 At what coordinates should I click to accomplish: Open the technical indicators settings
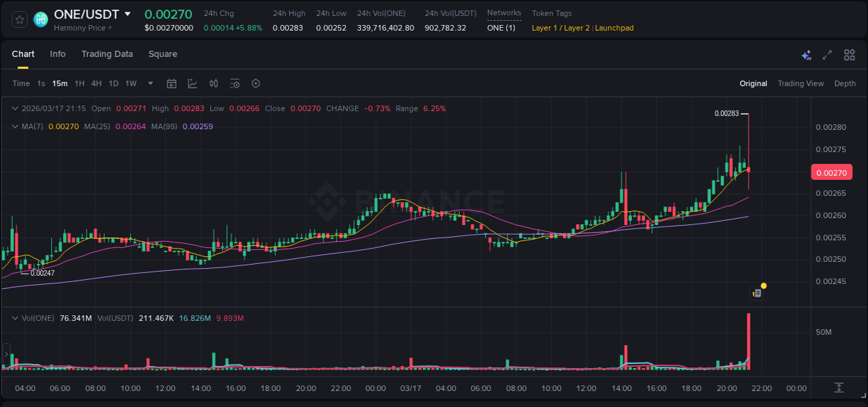[235, 83]
